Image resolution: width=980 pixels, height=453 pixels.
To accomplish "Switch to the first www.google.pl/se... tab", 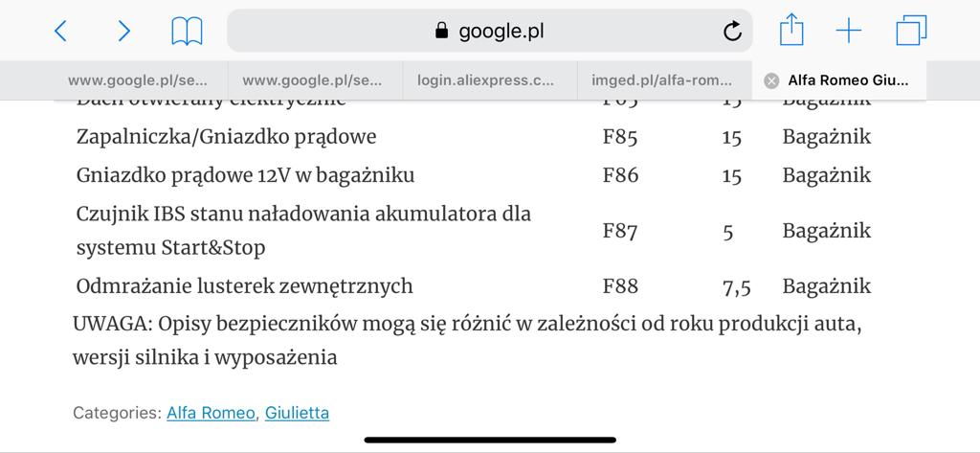I will pyautogui.click(x=138, y=80).
